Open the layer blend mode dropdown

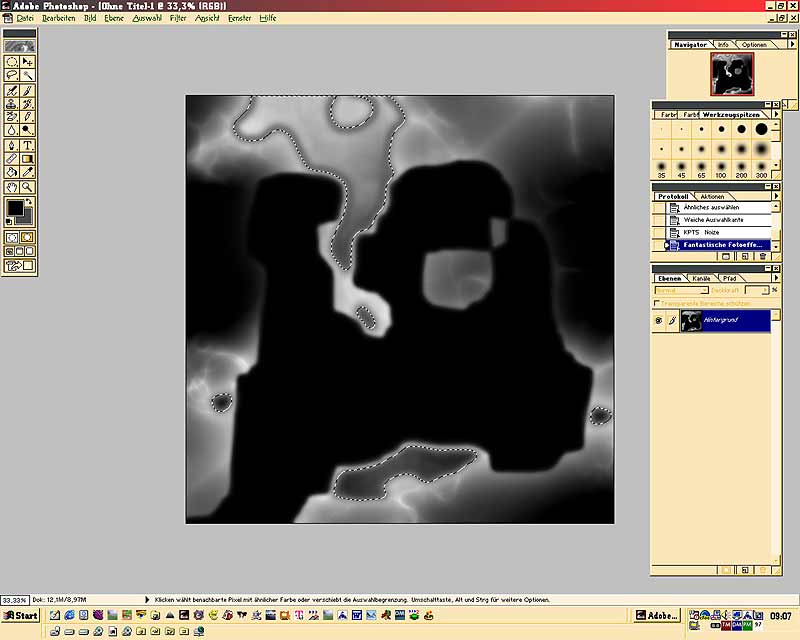click(680, 290)
